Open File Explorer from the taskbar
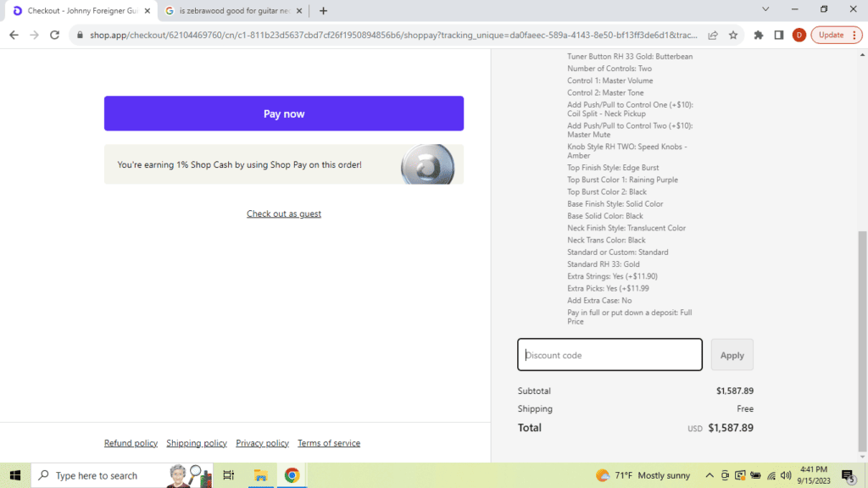868x488 pixels. tap(260, 475)
